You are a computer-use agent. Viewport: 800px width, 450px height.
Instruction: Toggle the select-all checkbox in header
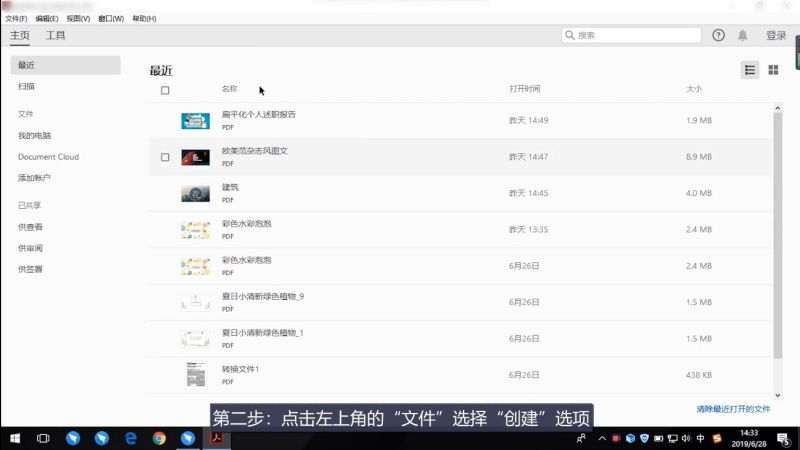tap(165, 90)
